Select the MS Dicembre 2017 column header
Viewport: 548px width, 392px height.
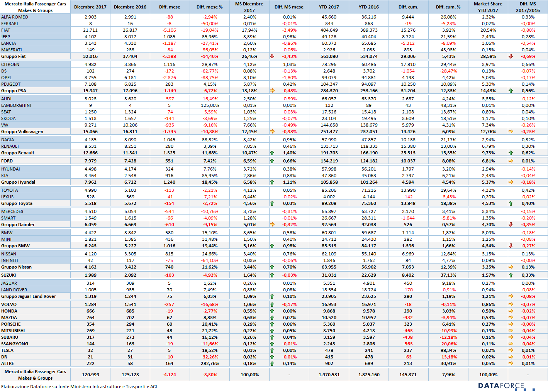(249, 7)
